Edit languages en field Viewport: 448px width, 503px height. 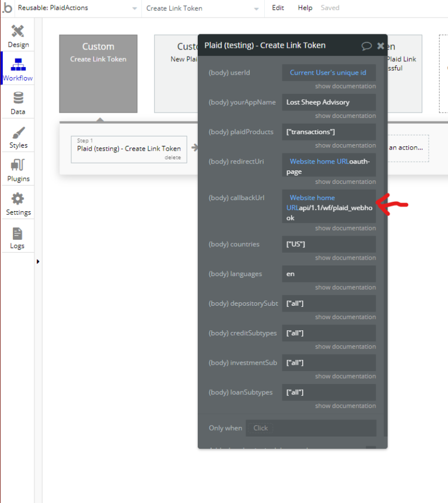pos(328,274)
